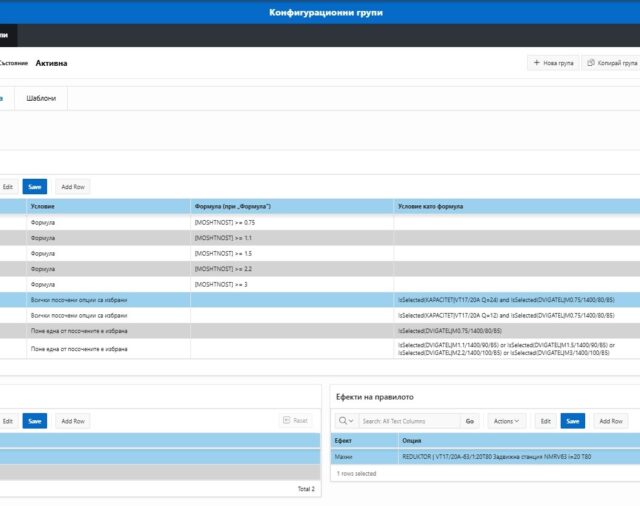Click the multi-line IsSelected DVIGATEL|M1.1 formula cell
640x506 pixels.
[x=517, y=349]
